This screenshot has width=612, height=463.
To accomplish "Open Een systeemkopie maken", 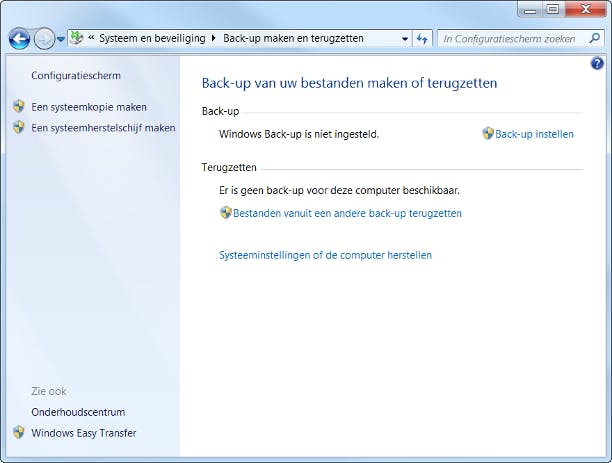I will (89, 107).
